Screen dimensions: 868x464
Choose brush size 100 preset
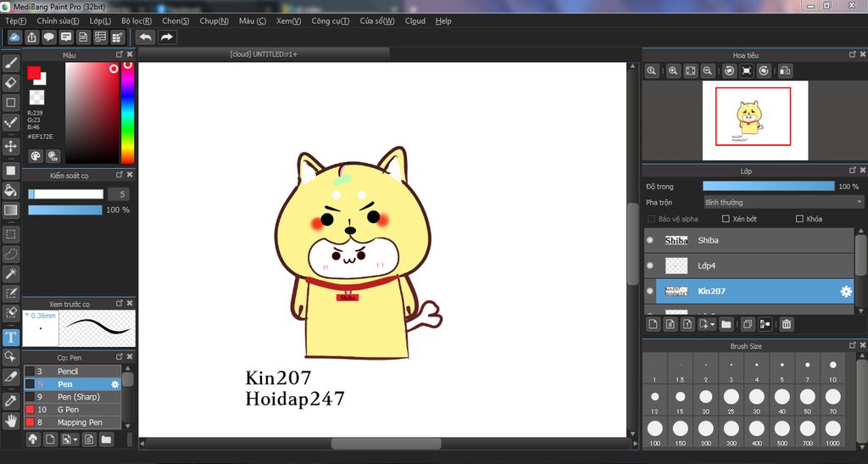coord(655,433)
